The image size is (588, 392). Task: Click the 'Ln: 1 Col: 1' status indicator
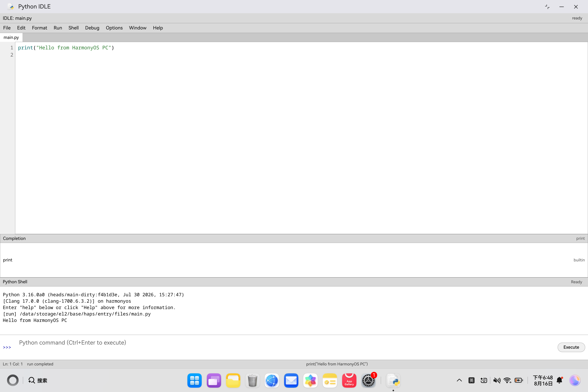click(x=13, y=364)
